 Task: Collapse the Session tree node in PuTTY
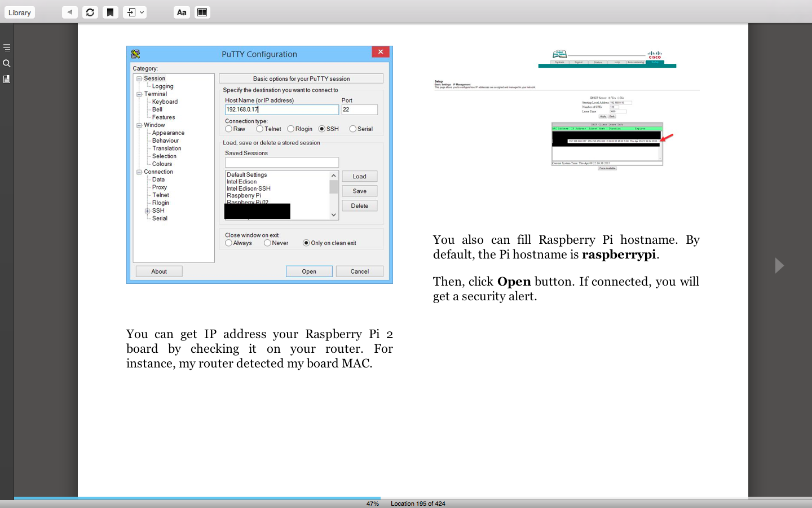139,79
